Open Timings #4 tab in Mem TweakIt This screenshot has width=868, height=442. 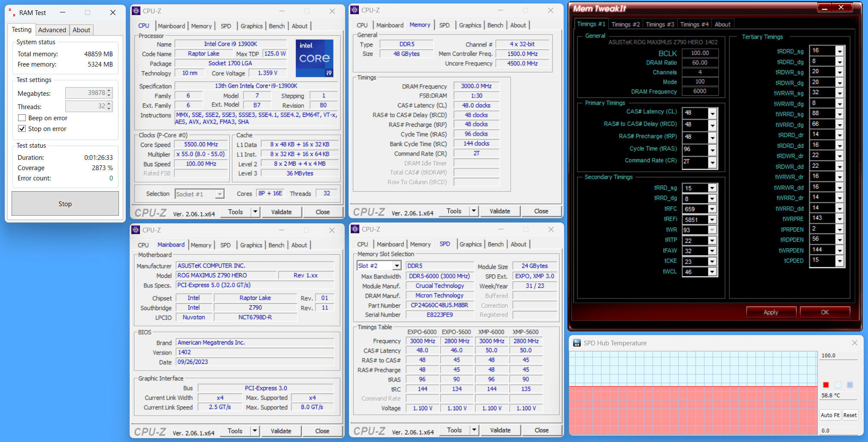tap(694, 24)
